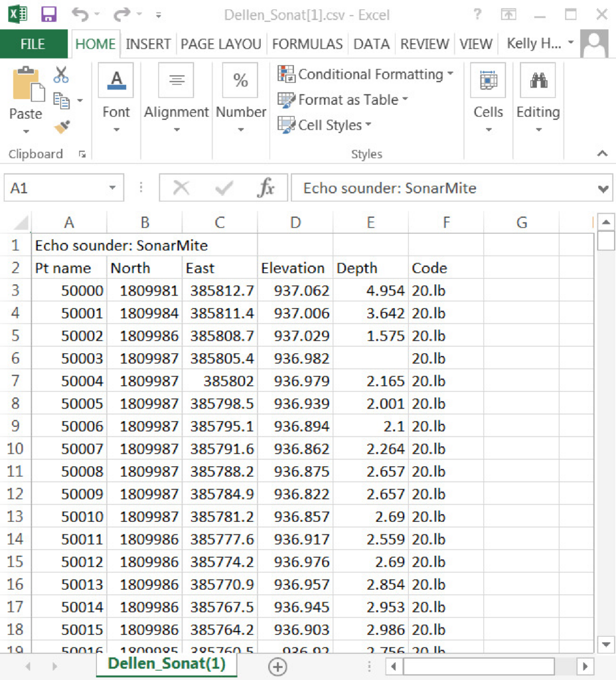Click the vertical scroll up arrow

(606, 222)
